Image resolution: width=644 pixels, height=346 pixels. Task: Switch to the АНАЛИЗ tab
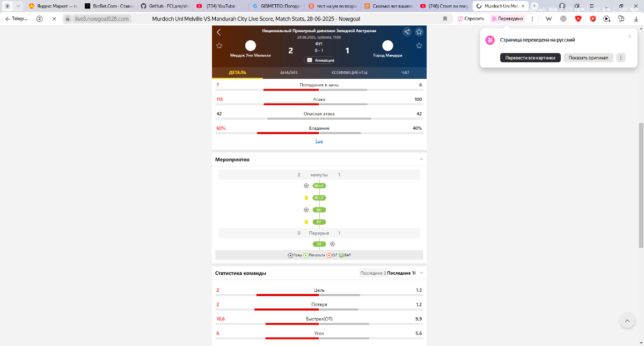click(289, 72)
